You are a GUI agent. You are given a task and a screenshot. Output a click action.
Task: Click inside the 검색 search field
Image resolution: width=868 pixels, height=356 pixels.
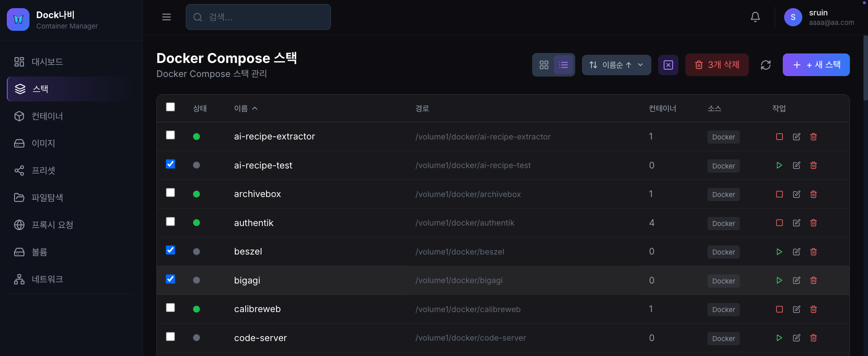point(258,17)
